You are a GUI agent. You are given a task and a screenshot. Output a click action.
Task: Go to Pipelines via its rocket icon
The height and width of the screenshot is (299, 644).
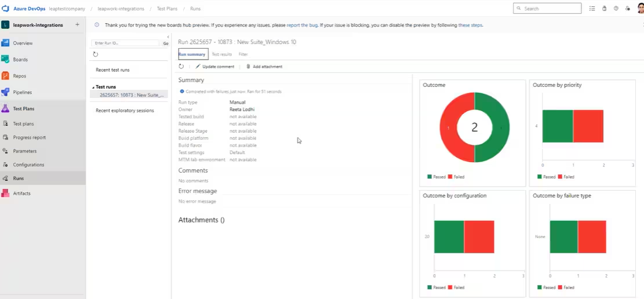point(5,92)
